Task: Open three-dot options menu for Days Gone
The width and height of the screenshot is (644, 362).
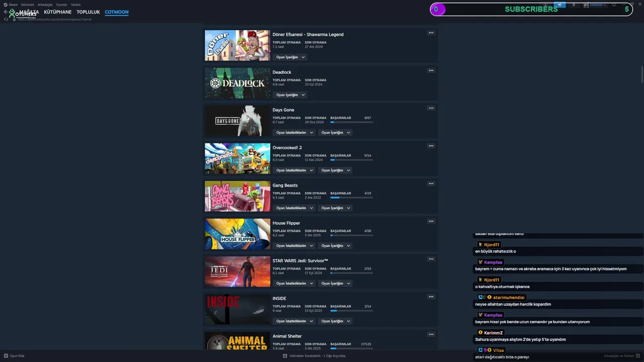Action: coord(431,108)
